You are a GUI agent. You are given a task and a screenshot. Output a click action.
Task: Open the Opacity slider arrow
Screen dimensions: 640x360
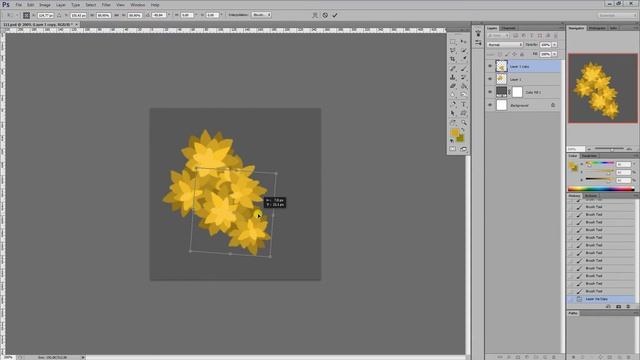click(x=555, y=44)
